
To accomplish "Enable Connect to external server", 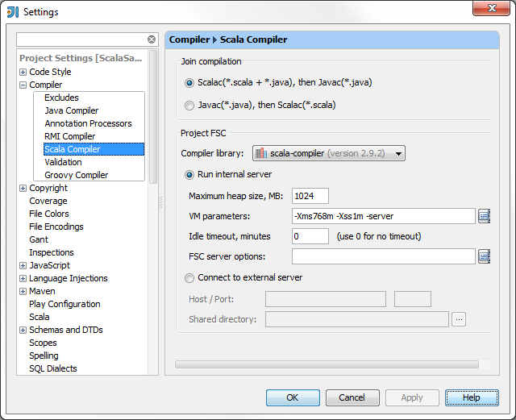I will (x=189, y=278).
